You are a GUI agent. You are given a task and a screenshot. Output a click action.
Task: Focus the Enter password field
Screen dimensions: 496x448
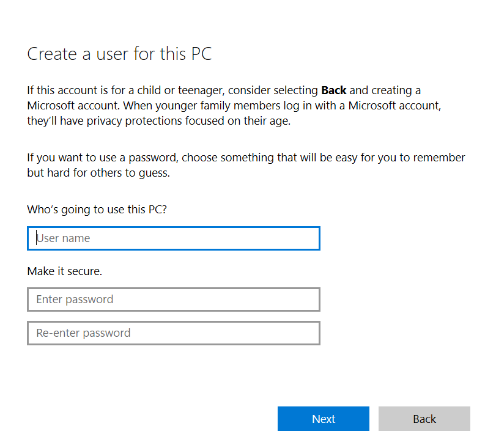pos(173,299)
